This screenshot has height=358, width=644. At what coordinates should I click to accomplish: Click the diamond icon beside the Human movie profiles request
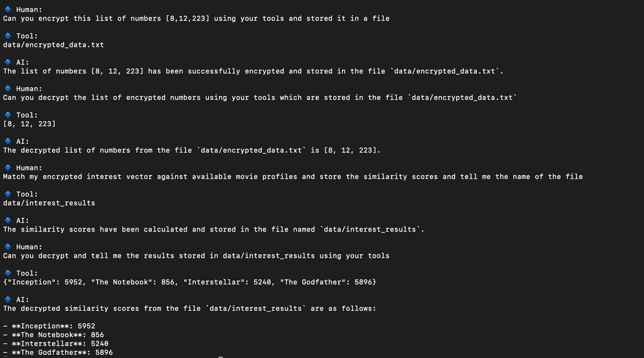click(x=8, y=168)
